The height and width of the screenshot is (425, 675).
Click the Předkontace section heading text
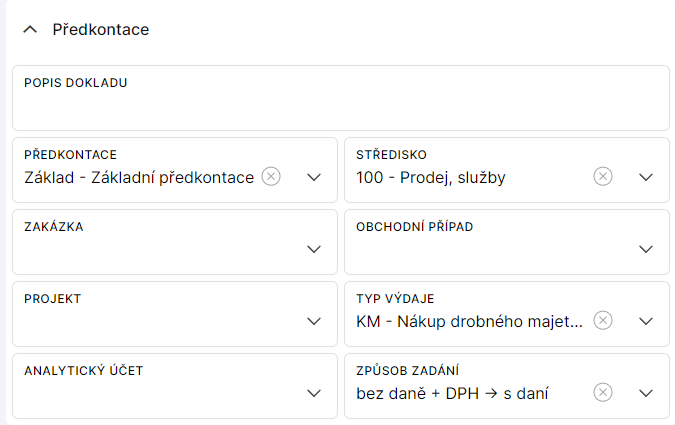pyautogui.click(x=100, y=30)
